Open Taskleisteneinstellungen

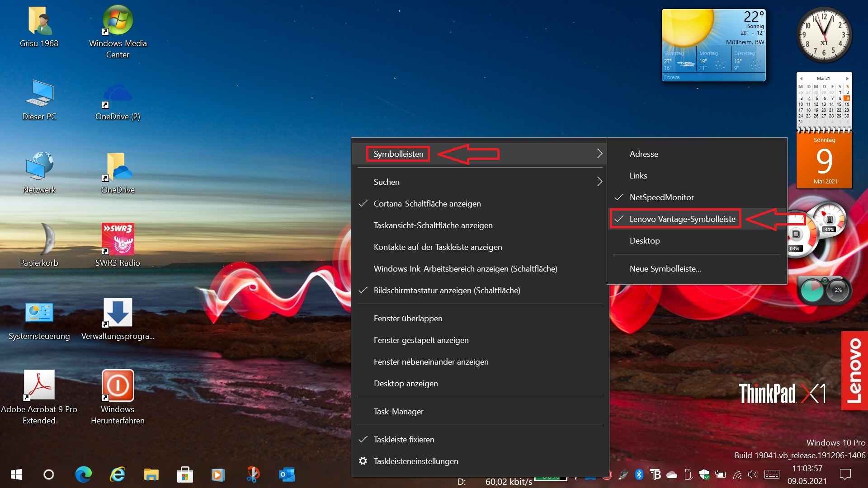click(x=480, y=461)
